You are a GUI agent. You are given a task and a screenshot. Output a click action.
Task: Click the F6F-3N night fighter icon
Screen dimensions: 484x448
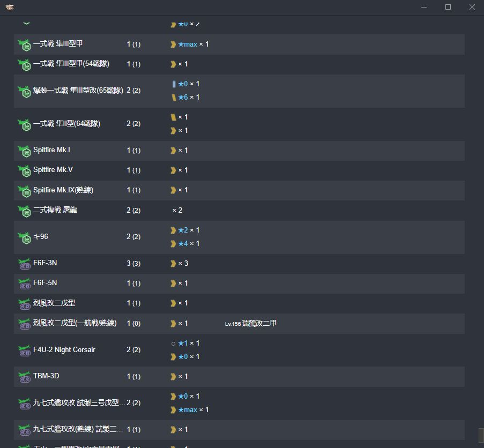(x=24, y=264)
